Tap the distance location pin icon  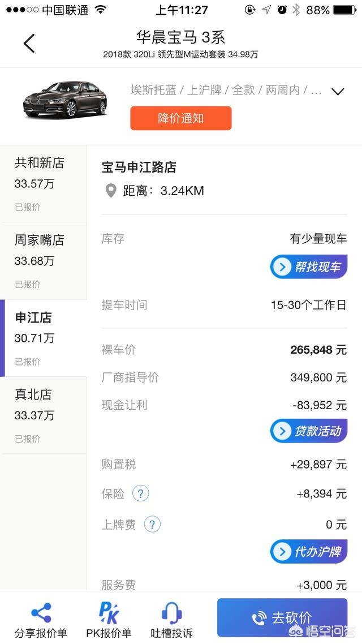tap(111, 191)
